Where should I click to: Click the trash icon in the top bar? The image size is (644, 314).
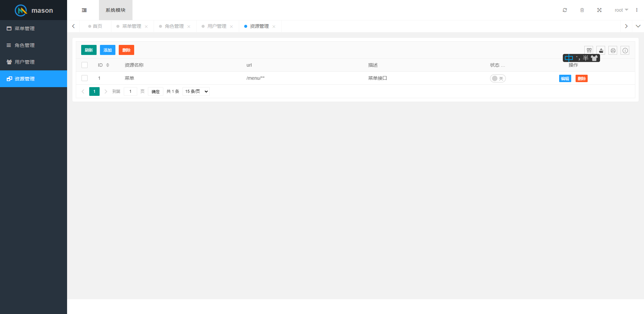coord(582,10)
